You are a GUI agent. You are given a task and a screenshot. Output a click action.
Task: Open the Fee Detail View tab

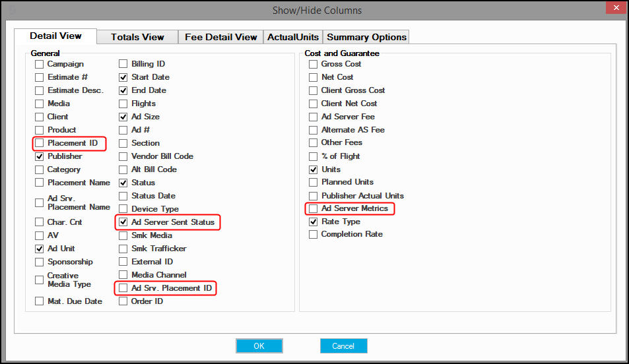[220, 37]
